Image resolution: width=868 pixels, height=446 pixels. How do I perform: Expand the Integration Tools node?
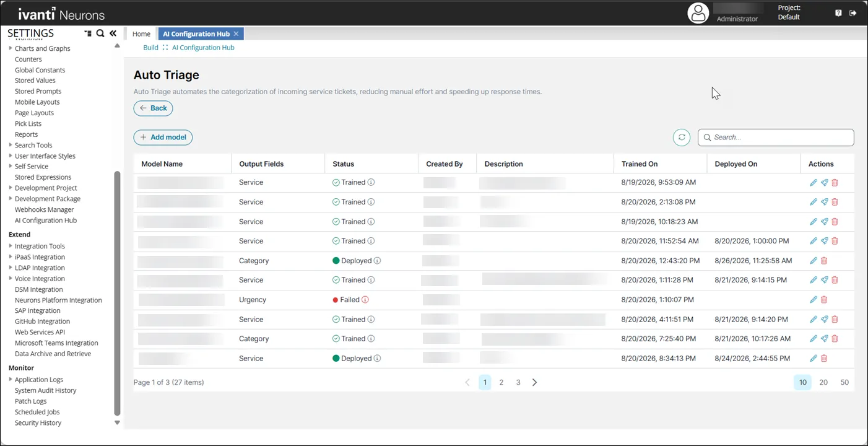(x=11, y=246)
